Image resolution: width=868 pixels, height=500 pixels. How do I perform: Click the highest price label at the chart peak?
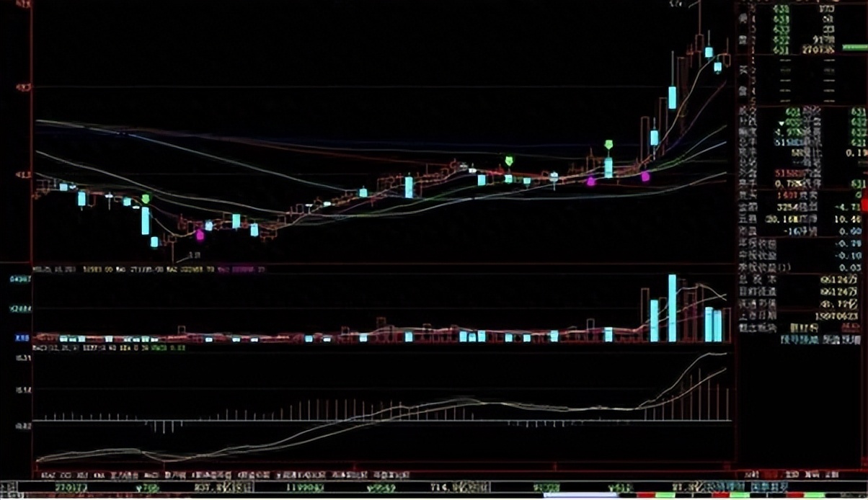[x=676, y=4]
